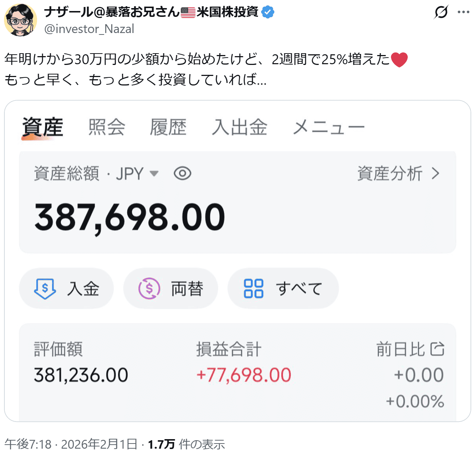Screen dimensions: 476x456
Task: Switch to the 履歴 tab
Action: point(168,127)
